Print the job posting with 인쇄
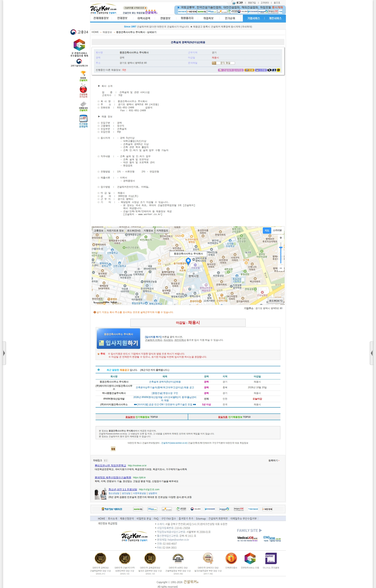Image resolution: width=376 pixels, height=588 pixels. pyautogui.click(x=249, y=70)
